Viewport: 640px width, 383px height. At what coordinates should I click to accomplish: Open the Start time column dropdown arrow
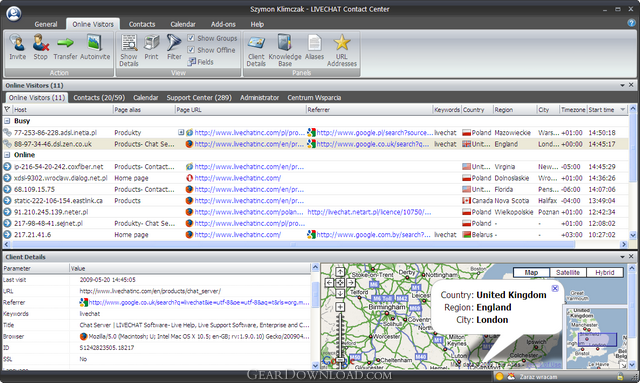point(622,109)
